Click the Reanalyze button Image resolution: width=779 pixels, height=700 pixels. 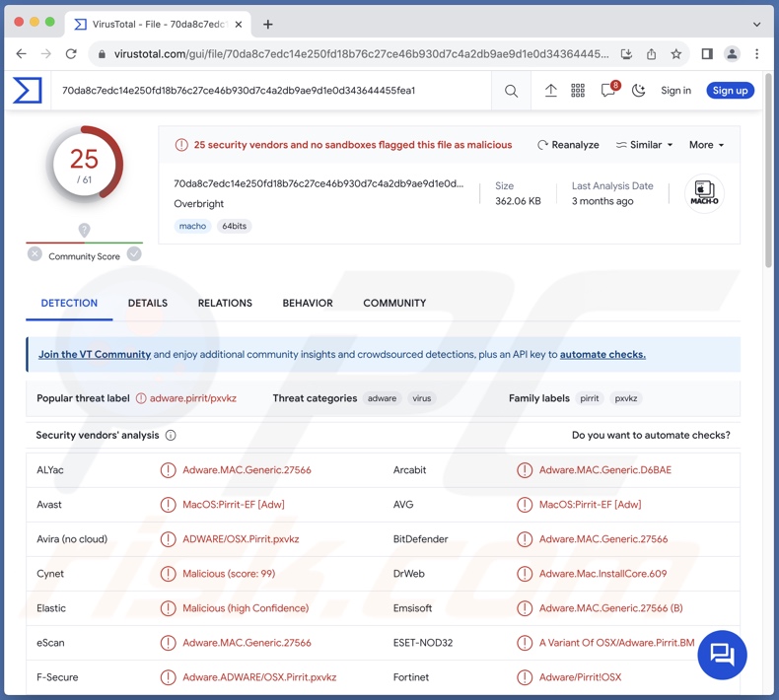point(568,145)
